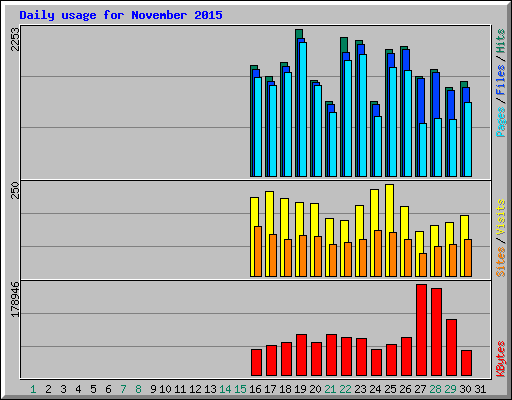Image resolution: width=512 pixels, height=400 pixels.
Task: Click the Hits legend label
Action: click(500, 41)
